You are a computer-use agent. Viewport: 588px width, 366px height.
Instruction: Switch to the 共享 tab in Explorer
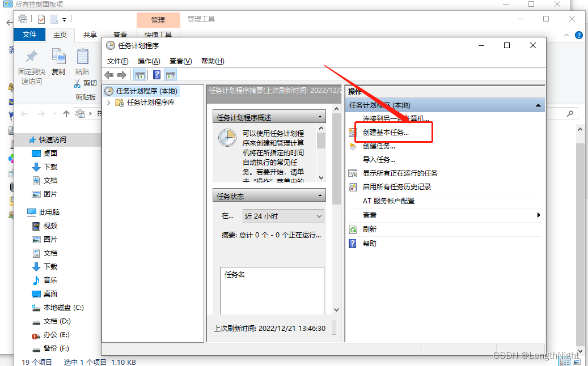[89, 34]
